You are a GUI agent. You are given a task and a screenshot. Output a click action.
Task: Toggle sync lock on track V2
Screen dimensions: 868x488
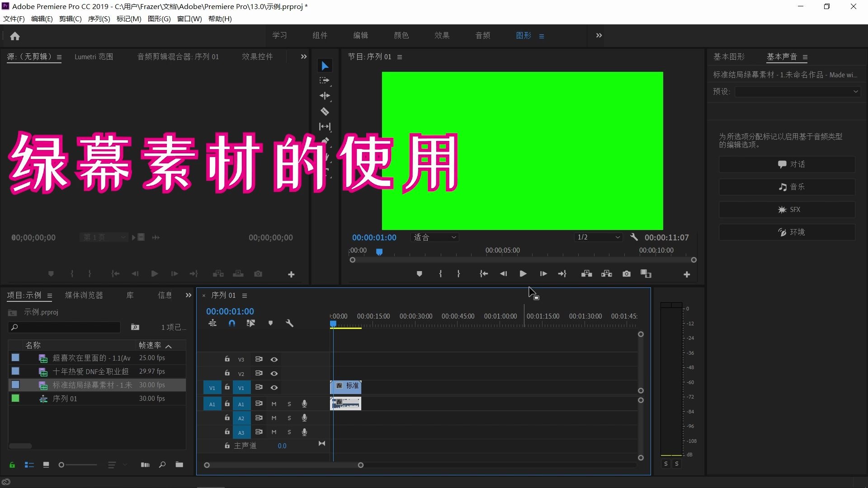pos(259,374)
